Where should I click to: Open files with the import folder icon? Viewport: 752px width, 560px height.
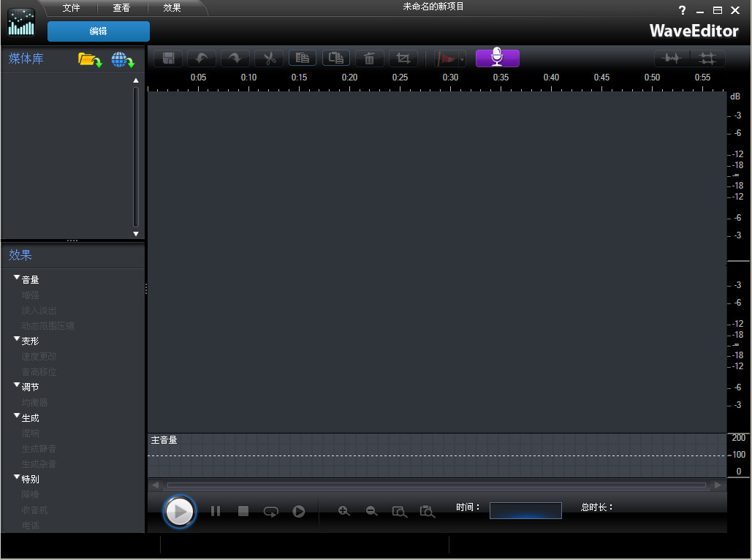pos(88,60)
